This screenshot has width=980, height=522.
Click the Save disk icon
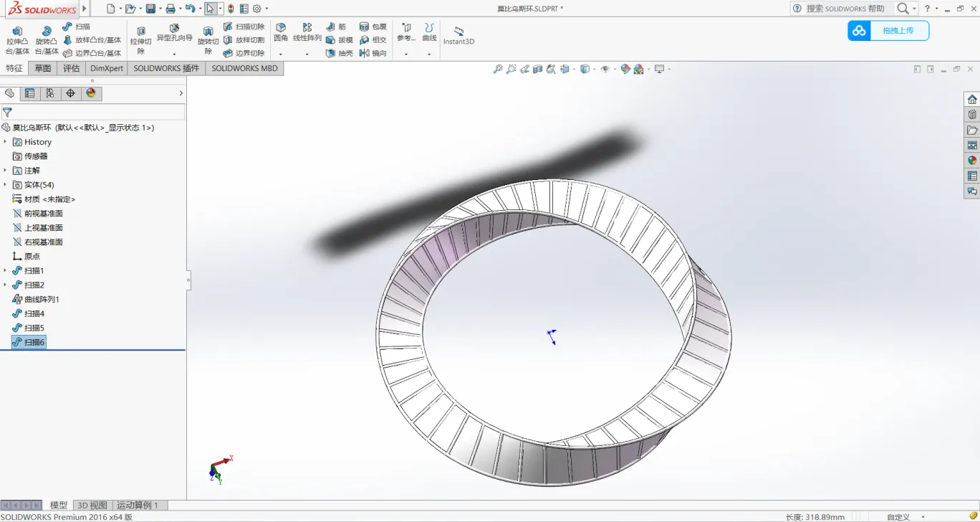(x=150, y=9)
